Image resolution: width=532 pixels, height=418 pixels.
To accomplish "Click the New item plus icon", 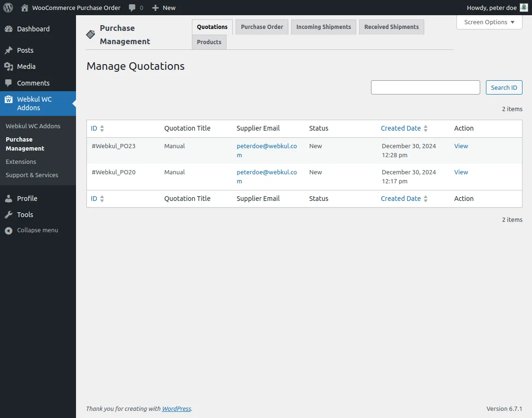I will (x=153, y=7).
